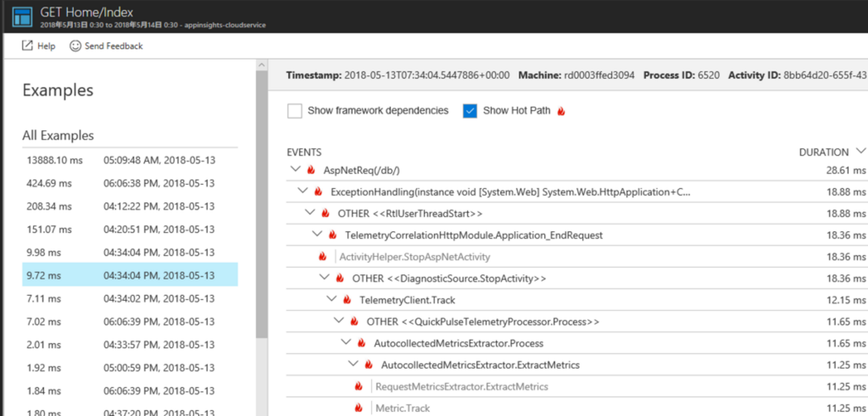Click the flame icon beside TelemetryClient.Track

click(x=347, y=300)
